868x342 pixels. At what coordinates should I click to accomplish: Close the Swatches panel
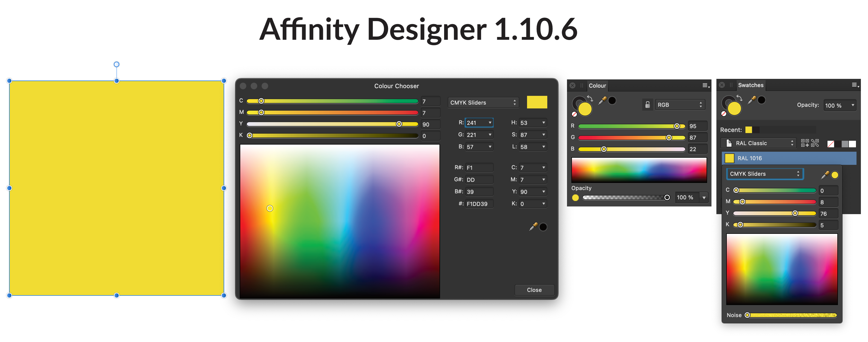[x=722, y=85]
